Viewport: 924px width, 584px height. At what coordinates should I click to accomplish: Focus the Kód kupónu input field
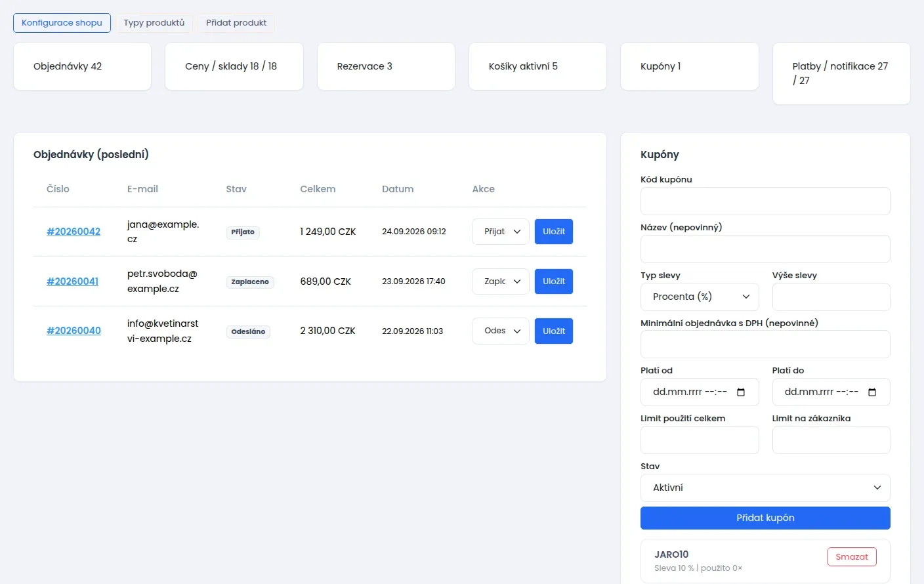pyautogui.click(x=765, y=201)
